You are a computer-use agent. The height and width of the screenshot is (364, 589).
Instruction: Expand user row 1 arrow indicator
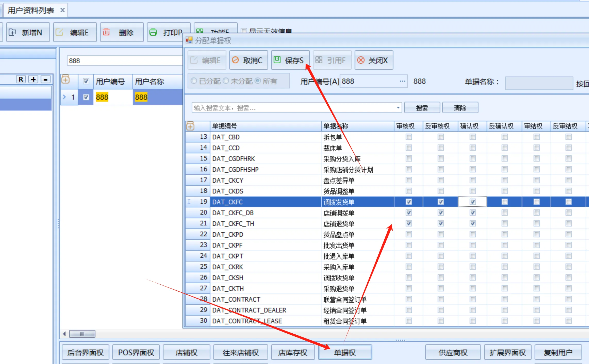pos(64,97)
